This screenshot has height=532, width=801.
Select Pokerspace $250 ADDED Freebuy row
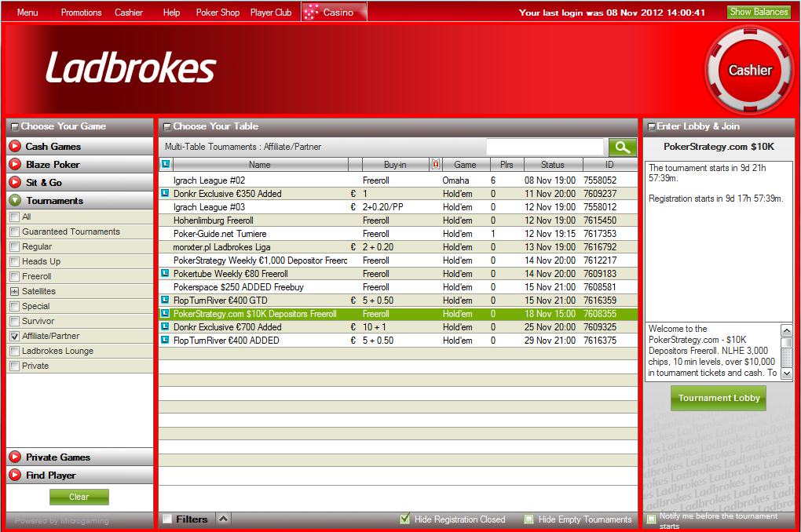pos(398,287)
